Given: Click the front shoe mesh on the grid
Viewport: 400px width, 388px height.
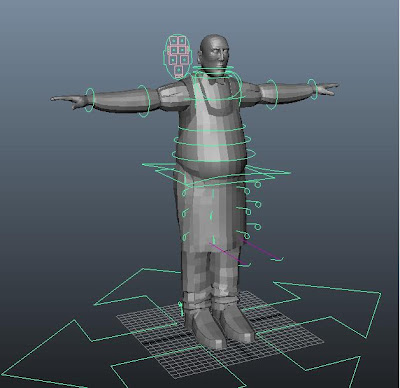Looking at the screenshot, I should point(204,328).
